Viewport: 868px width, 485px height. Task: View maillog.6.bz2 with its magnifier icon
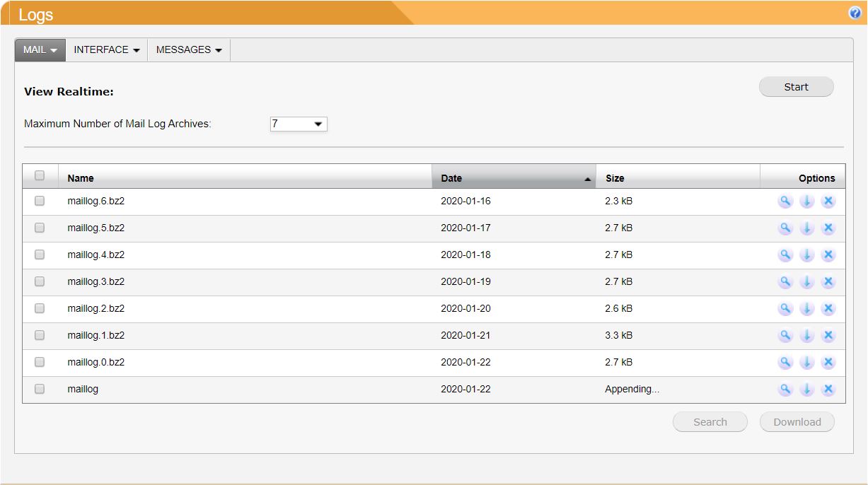click(785, 201)
